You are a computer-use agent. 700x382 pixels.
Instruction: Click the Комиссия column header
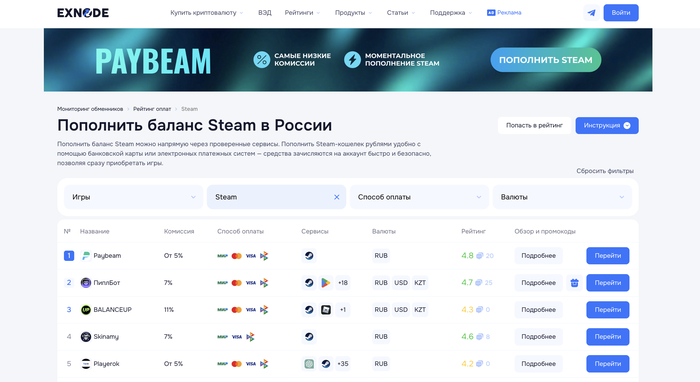[179, 231]
